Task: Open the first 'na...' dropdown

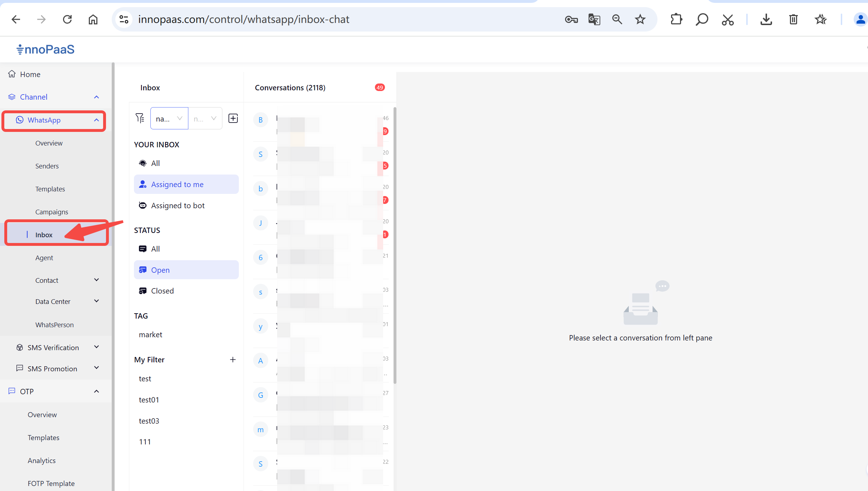Action: point(169,118)
